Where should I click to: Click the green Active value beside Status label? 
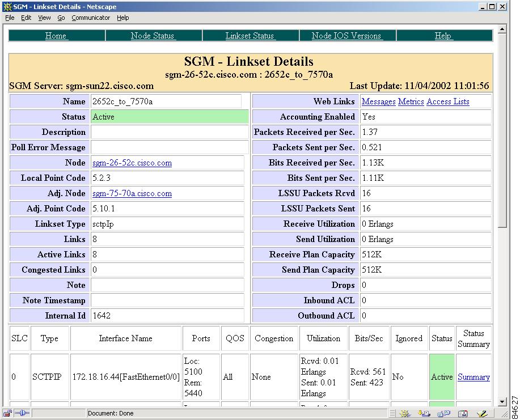[x=170, y=117]
